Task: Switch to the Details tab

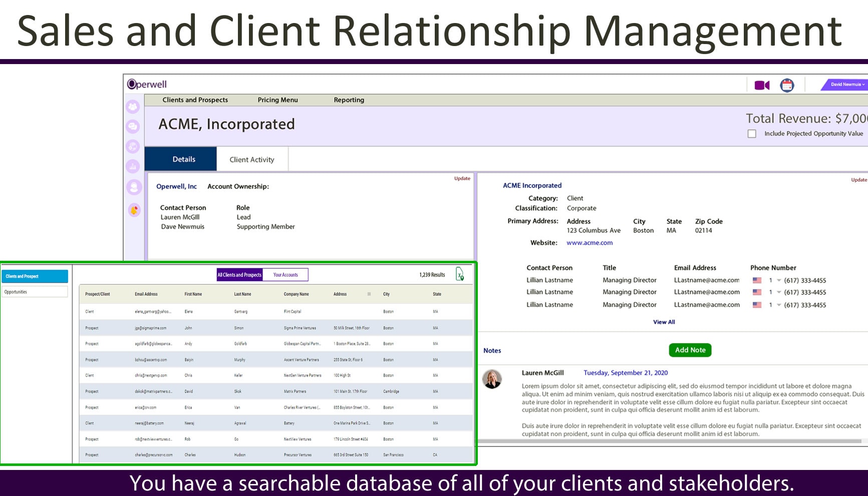Action: [181, 159]
